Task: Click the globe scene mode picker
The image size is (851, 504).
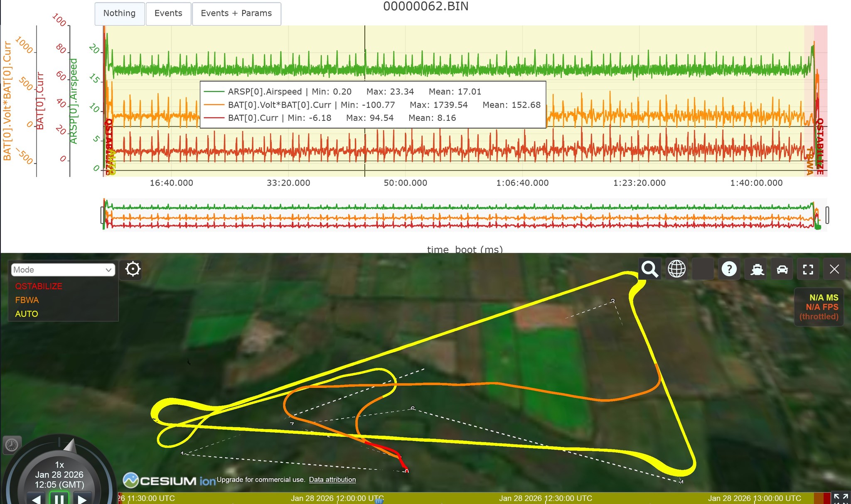Action: pyautogui.click(x=676, y=269)
